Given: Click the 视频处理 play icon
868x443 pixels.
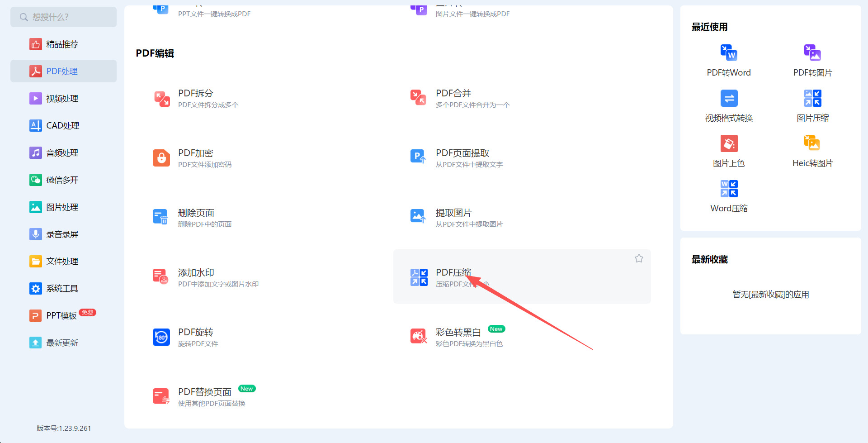Looking at the screenshot, I should [36, 99].
